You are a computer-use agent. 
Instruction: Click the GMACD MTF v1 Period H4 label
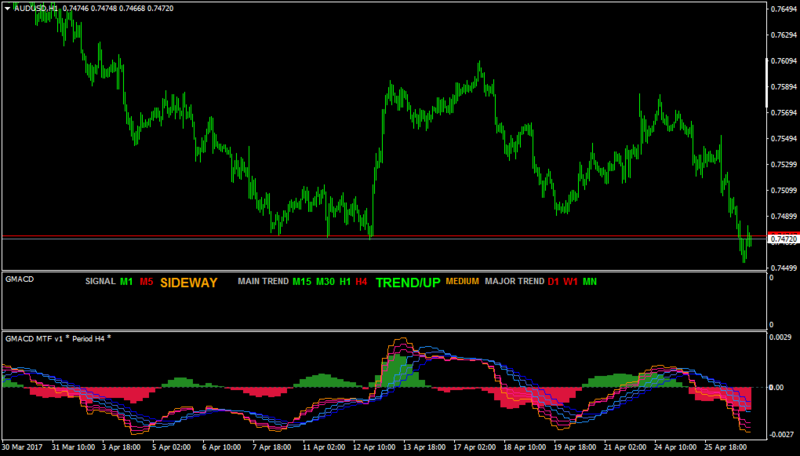pos(58,339)
